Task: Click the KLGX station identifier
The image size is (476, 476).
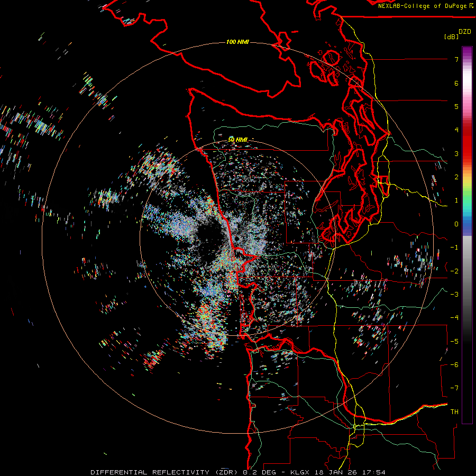Action: pyautogui.click(x=300, y=472)
